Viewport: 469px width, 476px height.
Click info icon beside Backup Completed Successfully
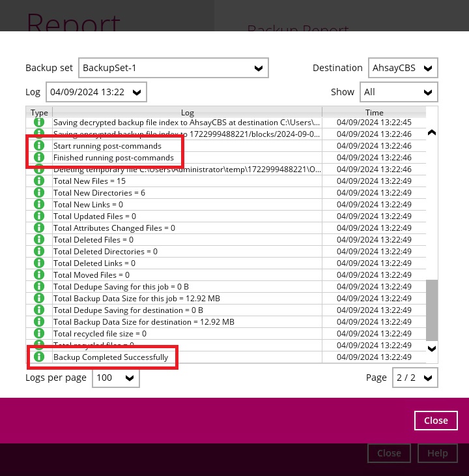coord(38,357)
